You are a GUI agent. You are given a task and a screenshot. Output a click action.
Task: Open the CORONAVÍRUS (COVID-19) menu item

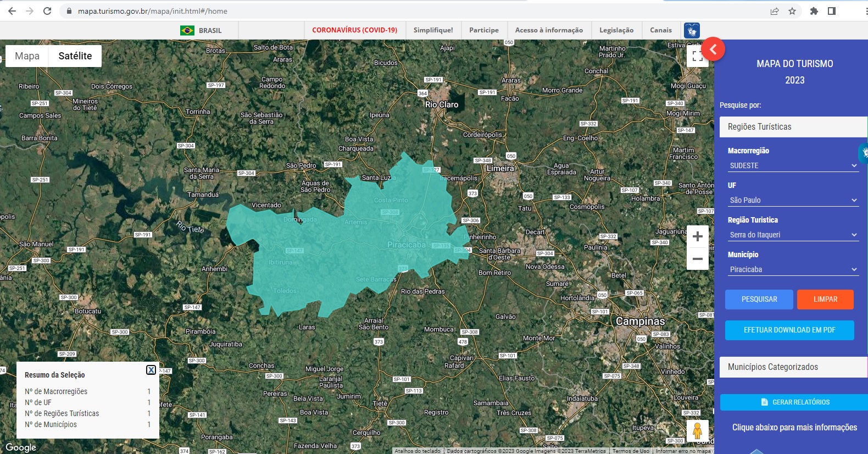354,30
